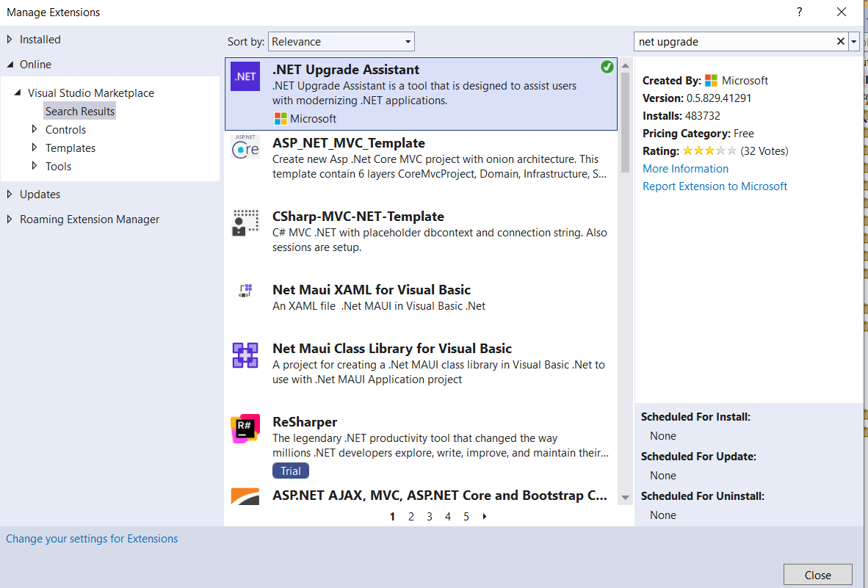Expand the Templates node
Image resolution: width=868 pixels, height=588 pixels.
coord(35,147)
